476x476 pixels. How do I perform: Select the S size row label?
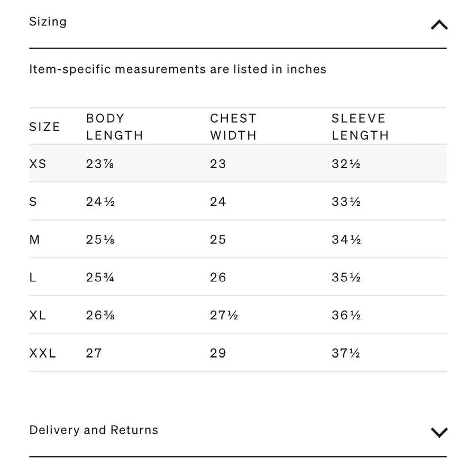pos(33,202)
